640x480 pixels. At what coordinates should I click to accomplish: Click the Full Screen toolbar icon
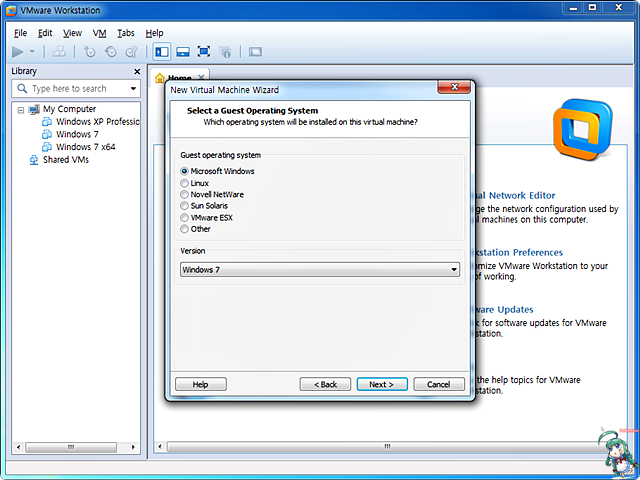pos(204,52)
